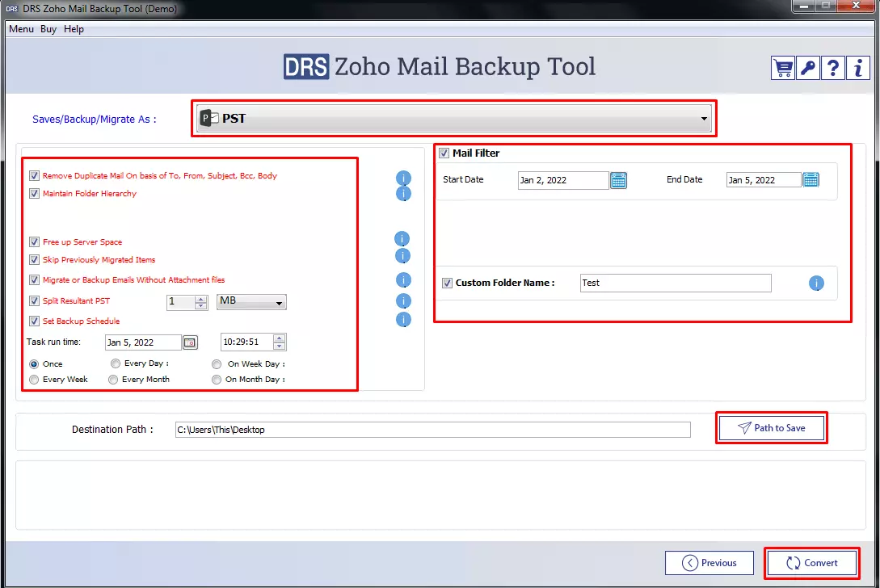This screenshot has height=588, width=880.
Task: Select the Once schedule option
Action: [34, 364]
